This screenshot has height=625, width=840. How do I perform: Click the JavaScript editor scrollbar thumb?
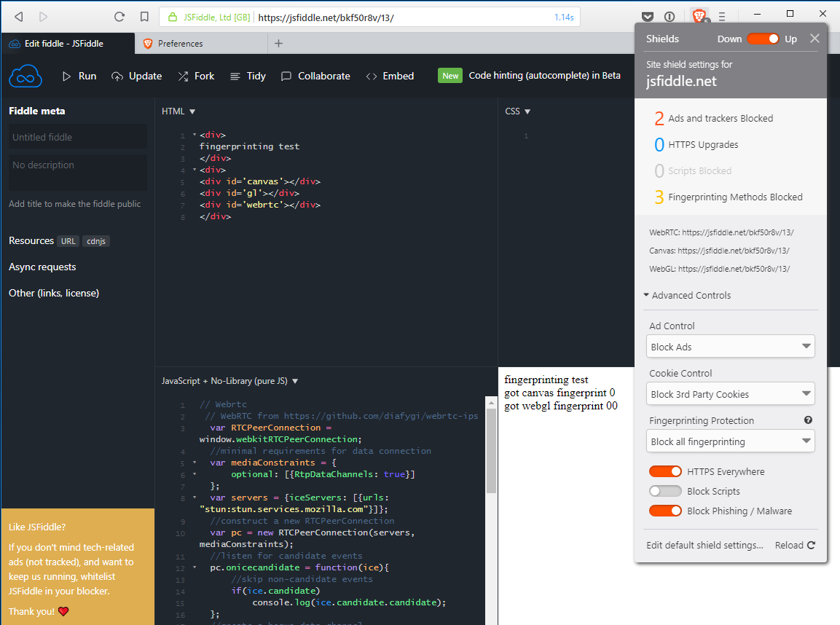tap(491, 450)
